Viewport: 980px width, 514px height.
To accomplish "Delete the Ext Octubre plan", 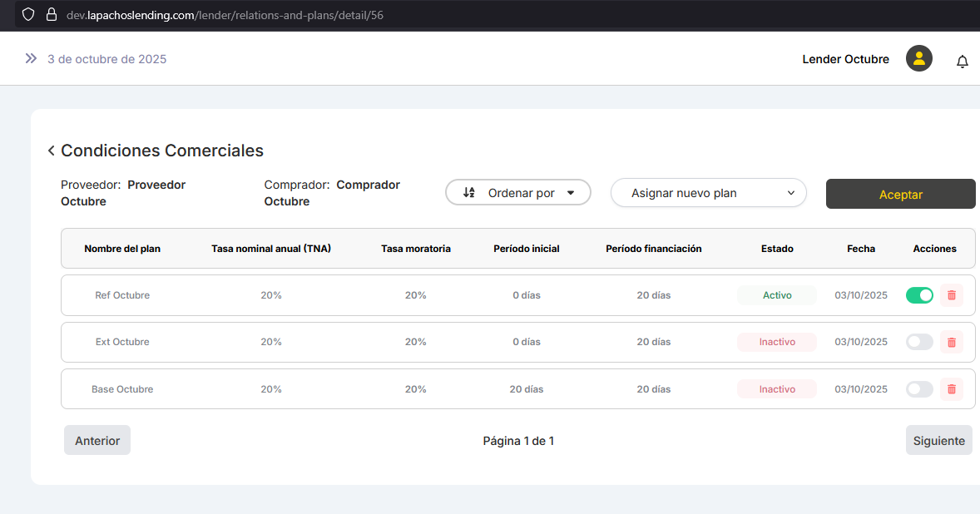I will point(952,342).
